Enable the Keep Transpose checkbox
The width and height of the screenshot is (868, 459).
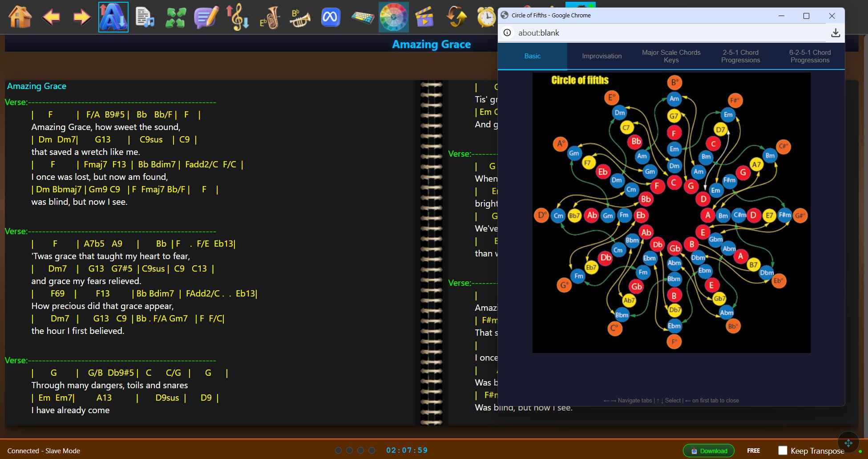[783, 451]
